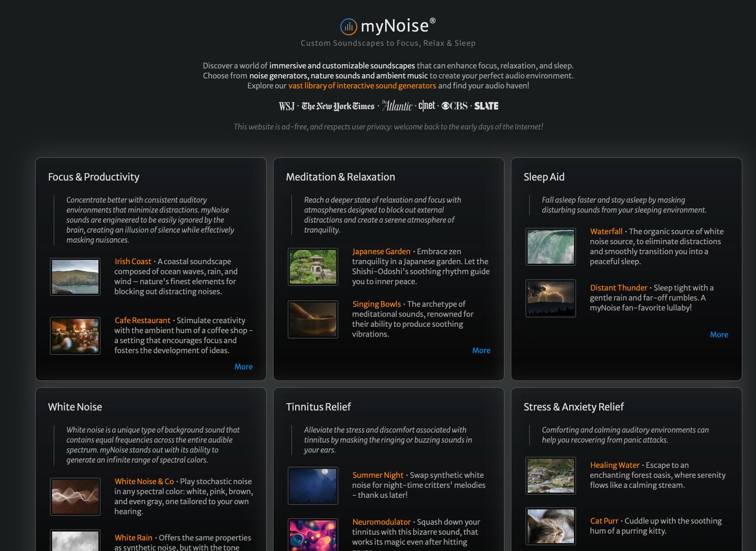Viewport: 756px width, 551px height.
Task: Open the Healing Water stream thumbnail
Action: tap(551, 476)
